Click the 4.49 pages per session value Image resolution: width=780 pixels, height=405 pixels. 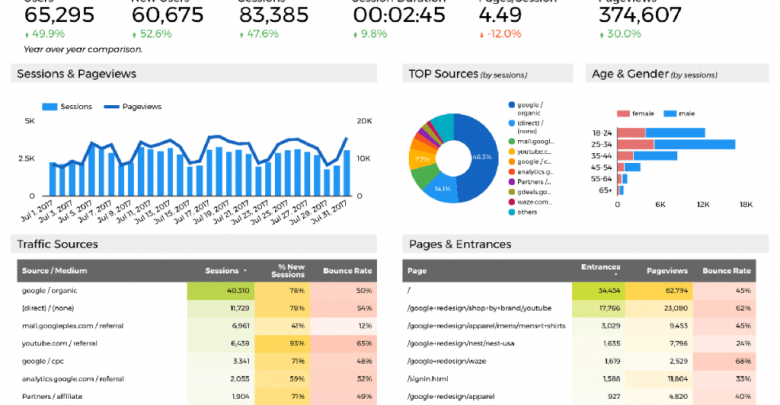[x=500, y=15]
